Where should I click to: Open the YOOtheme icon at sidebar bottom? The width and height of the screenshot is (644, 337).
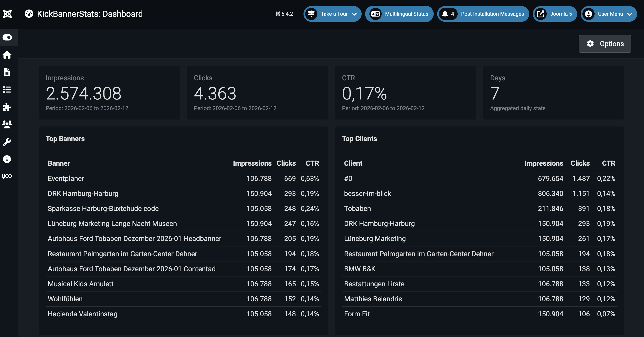(x=7, y=176)
